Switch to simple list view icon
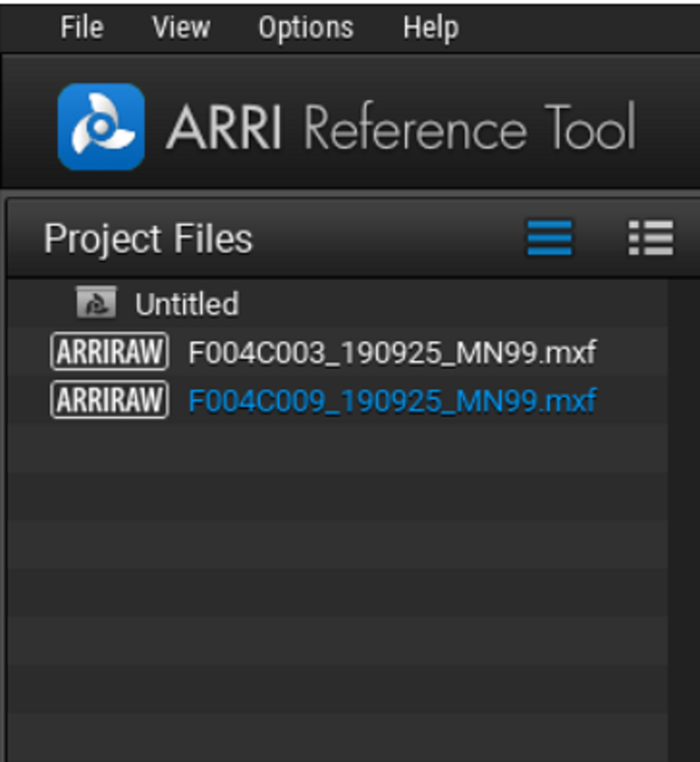Viewport: 700px width, 762px height. coord(550,237)
